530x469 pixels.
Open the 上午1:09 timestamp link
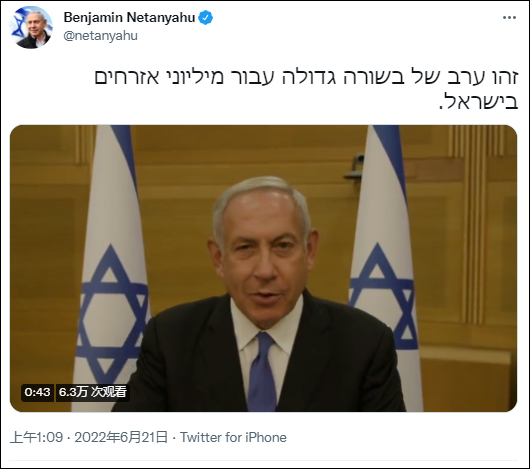[x=37, y=437]
